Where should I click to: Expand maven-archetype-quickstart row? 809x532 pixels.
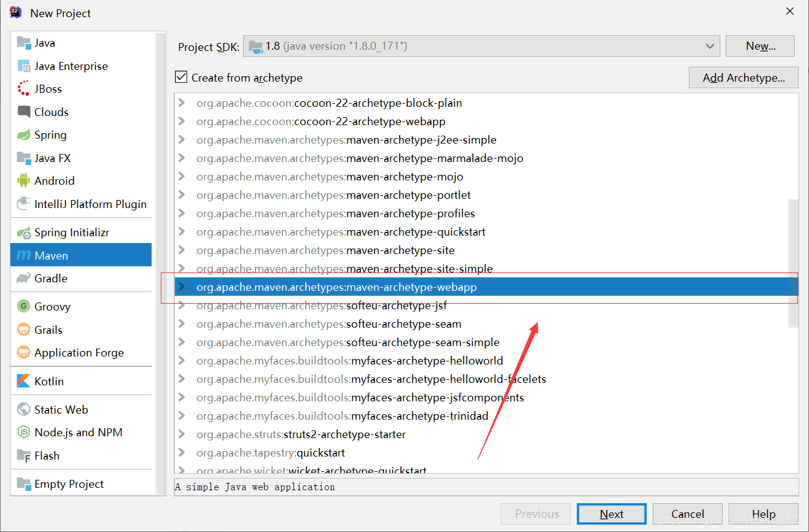tap(181, 232)
